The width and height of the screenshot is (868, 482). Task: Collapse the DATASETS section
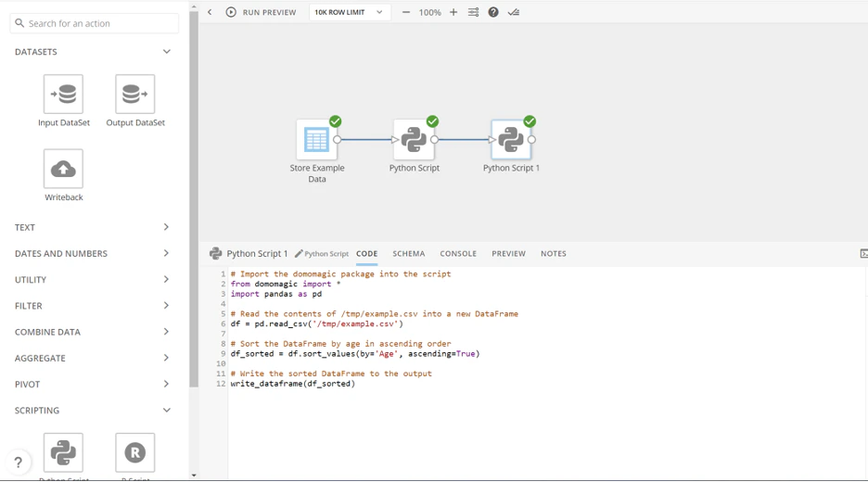[x=167, y=52]
